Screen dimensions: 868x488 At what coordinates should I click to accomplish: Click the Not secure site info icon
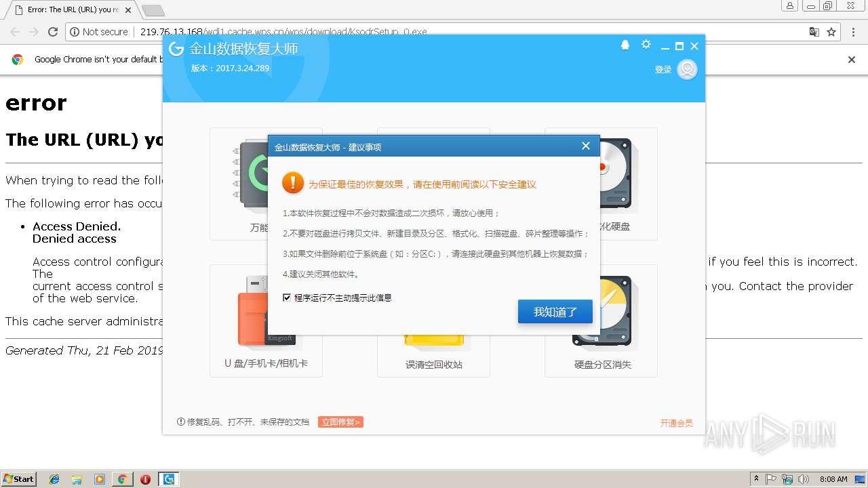point(75,32)
